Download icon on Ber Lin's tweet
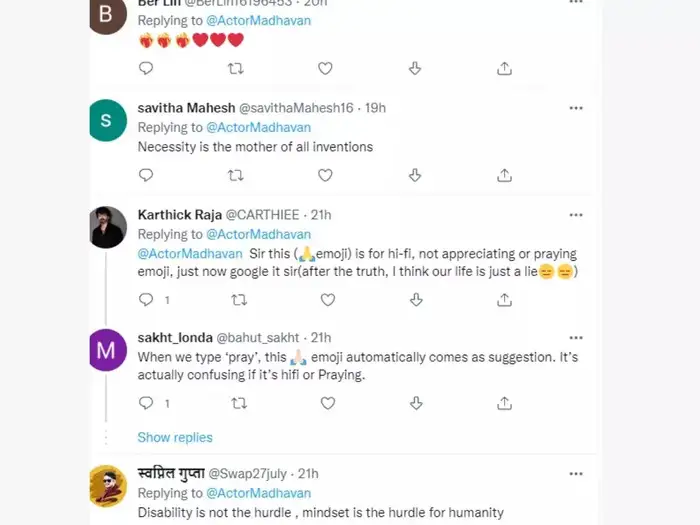This screenshot has height=525, width=700. click(415, 68)
